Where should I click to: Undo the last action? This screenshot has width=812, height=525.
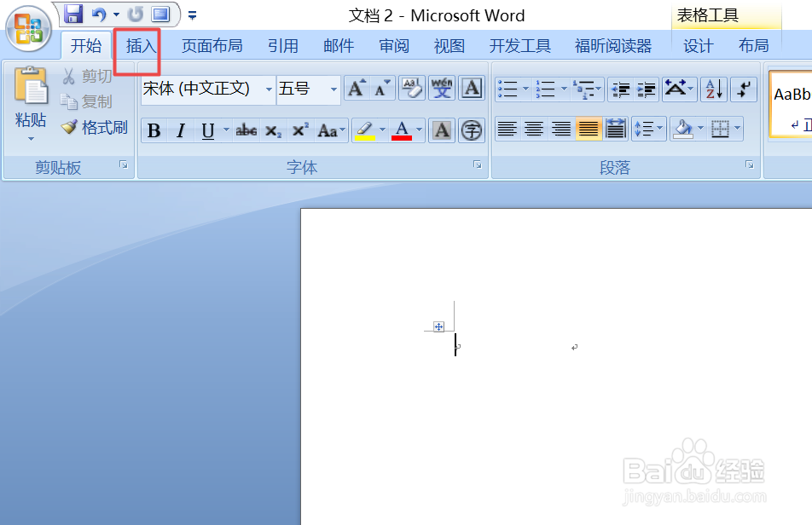coord(99,14)
